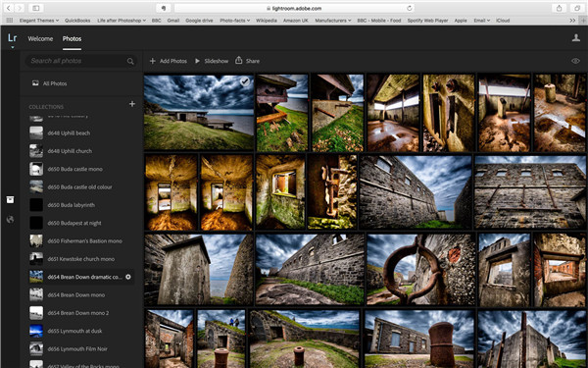Go back with Safari's back arrow

tap(8, 8)
